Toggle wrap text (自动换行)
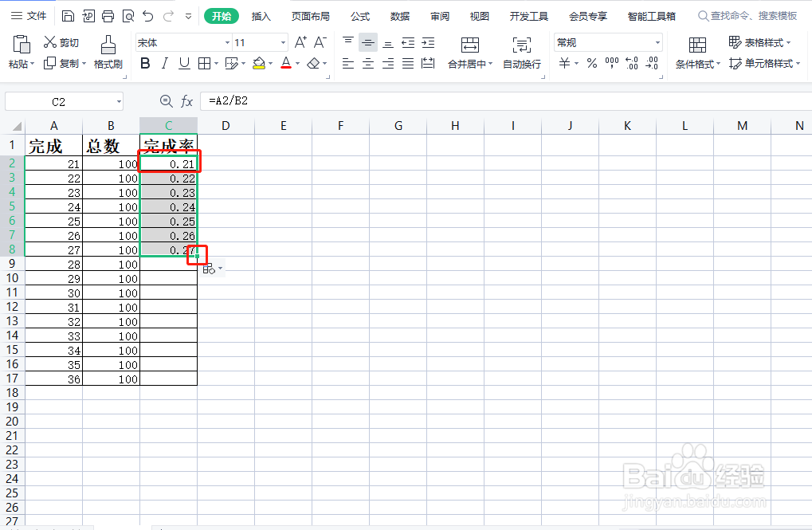812x530 pixels. tap(521, 56)
